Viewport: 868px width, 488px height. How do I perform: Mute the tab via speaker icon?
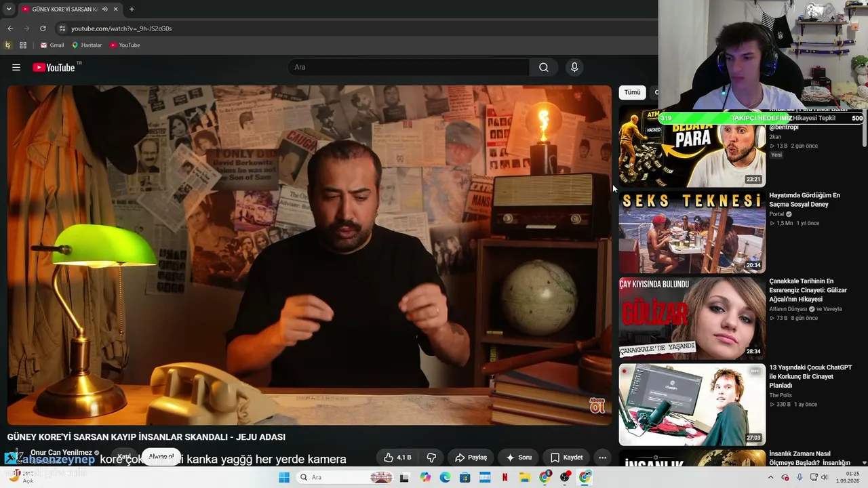point(104,9)
